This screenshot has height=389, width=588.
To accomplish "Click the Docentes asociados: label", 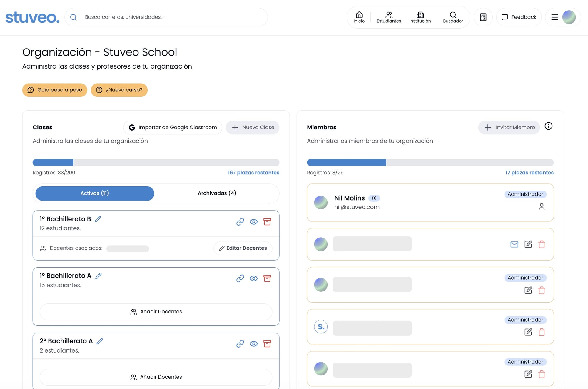I will 76,248.
